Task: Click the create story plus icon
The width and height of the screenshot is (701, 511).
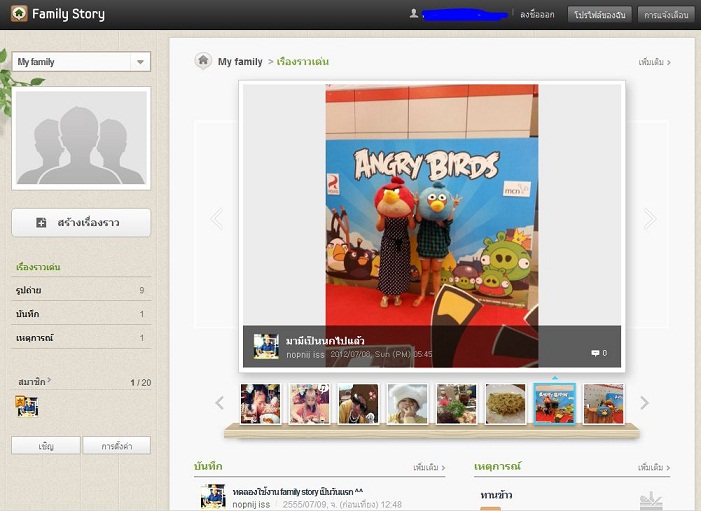Action: click(41, 222)
